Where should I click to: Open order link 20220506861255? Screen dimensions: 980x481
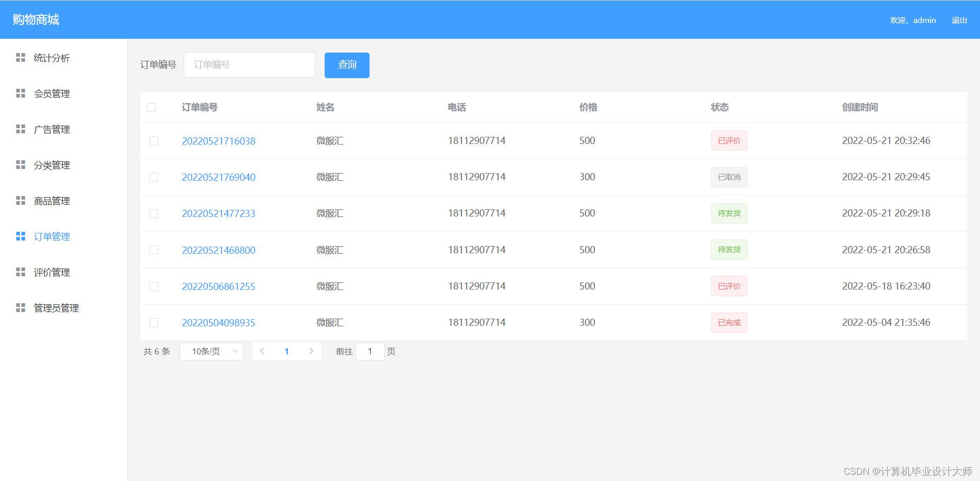coord(218,286)
